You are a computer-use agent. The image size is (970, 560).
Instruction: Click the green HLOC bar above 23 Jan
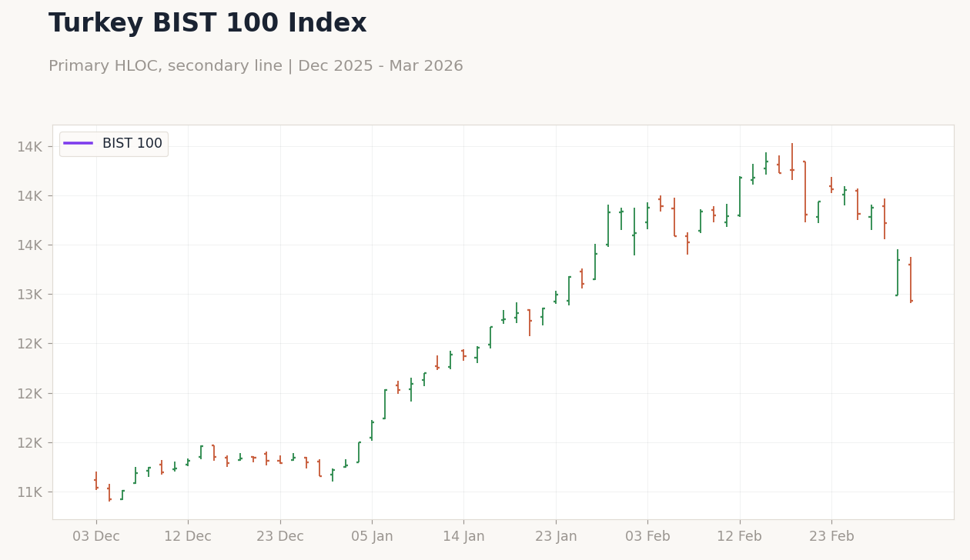[x=556, y=297]
